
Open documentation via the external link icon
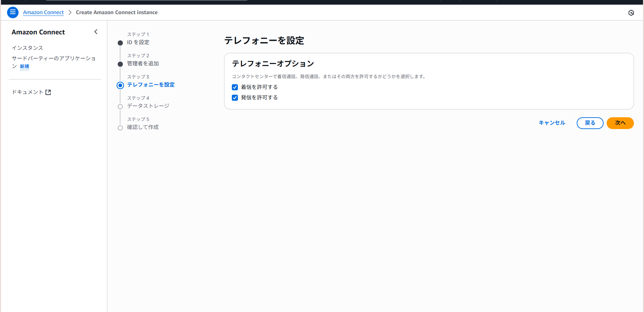[x=48, y=92]
